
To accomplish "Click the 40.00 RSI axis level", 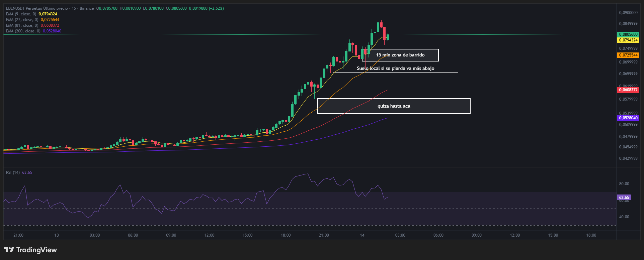I will (624, 217).
